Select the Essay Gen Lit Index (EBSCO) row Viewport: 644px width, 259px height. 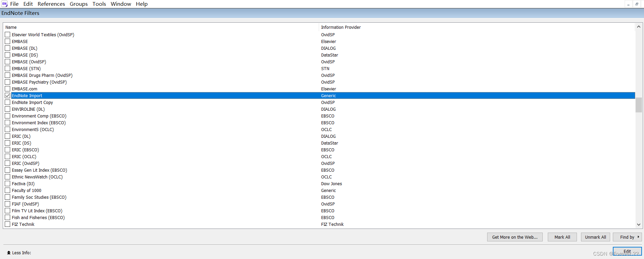pyautogui.click(x=320, y=170)
